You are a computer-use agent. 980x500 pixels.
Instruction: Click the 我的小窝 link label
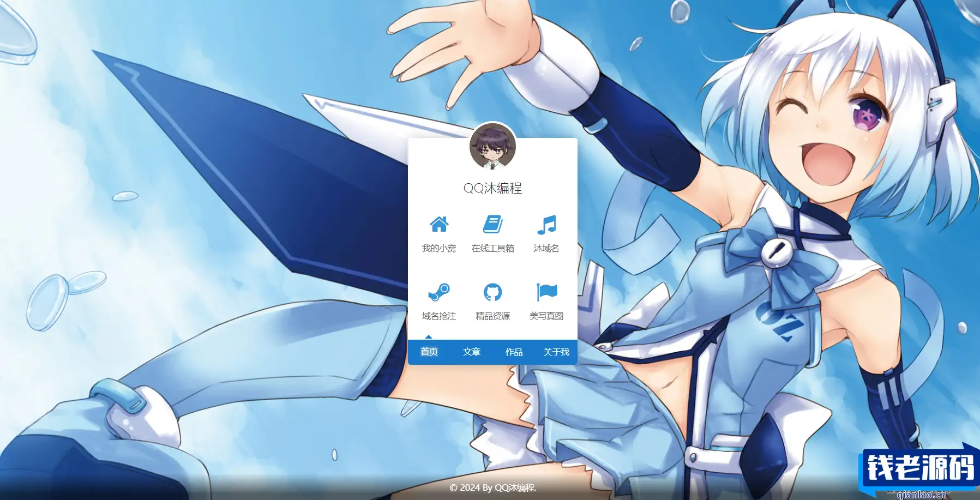pyautogui.click(x=439, y=248)
